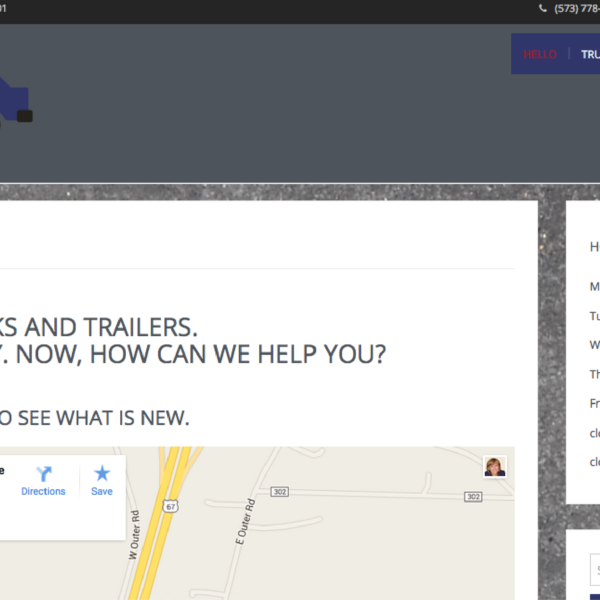Click the 'AND TRAILERS.' heading text
This screenshot has width=600, height=600.
[111, 327]
